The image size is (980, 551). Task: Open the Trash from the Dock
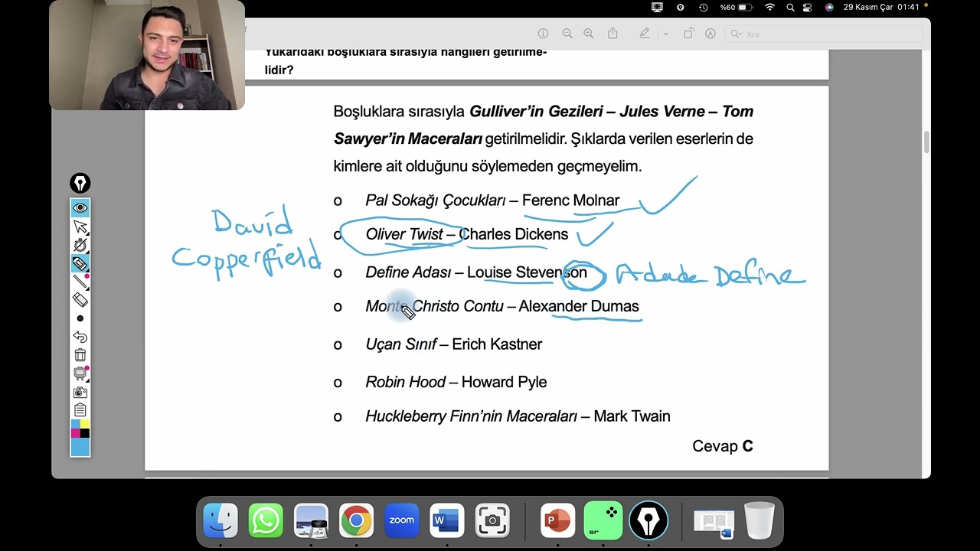pyautogui.click(x=759, y=520)
